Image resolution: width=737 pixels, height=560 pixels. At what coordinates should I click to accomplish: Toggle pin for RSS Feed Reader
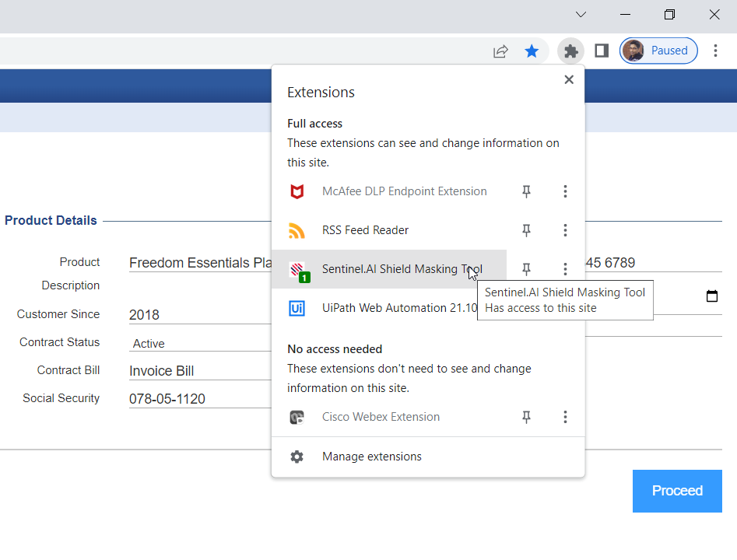click(526, 230)
